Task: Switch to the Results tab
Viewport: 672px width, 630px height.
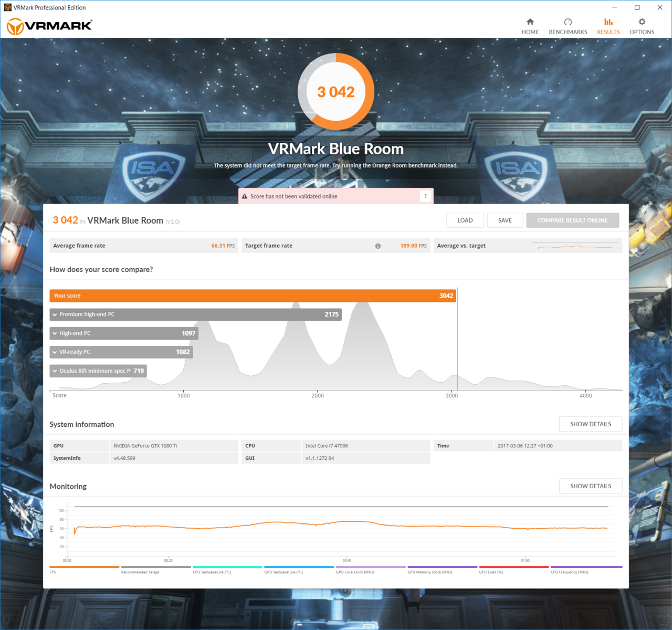Action: point(608,26)
